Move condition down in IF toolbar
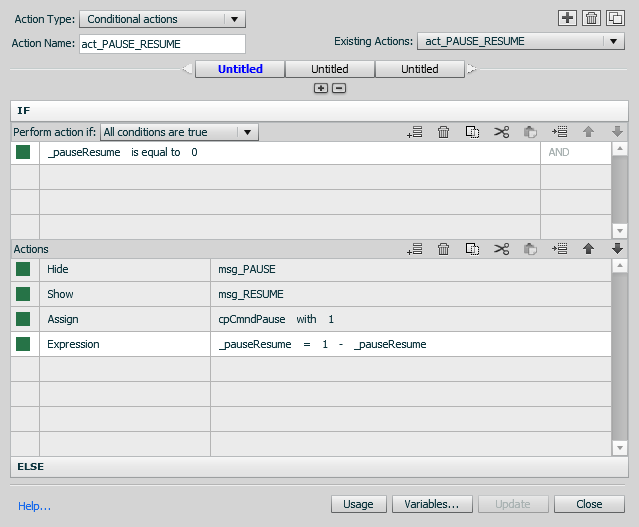The image size is (639, 527). [x=617, y=132]
